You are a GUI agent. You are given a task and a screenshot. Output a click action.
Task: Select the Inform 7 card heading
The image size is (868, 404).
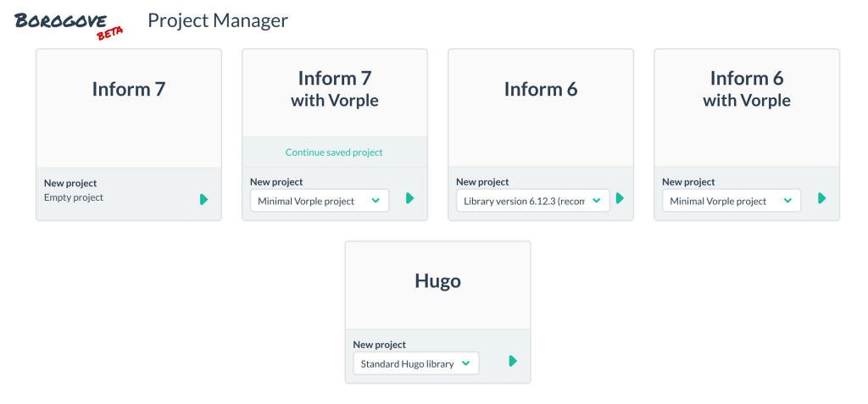(128, 89)
